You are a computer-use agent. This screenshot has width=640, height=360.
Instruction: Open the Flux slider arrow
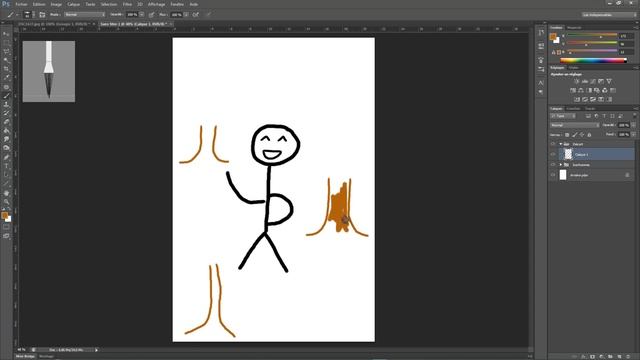[x=186, y=15]
